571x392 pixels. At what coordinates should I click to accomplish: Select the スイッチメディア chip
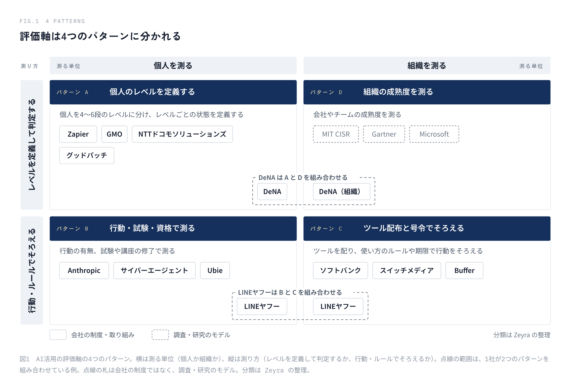(x=407, y=271)
